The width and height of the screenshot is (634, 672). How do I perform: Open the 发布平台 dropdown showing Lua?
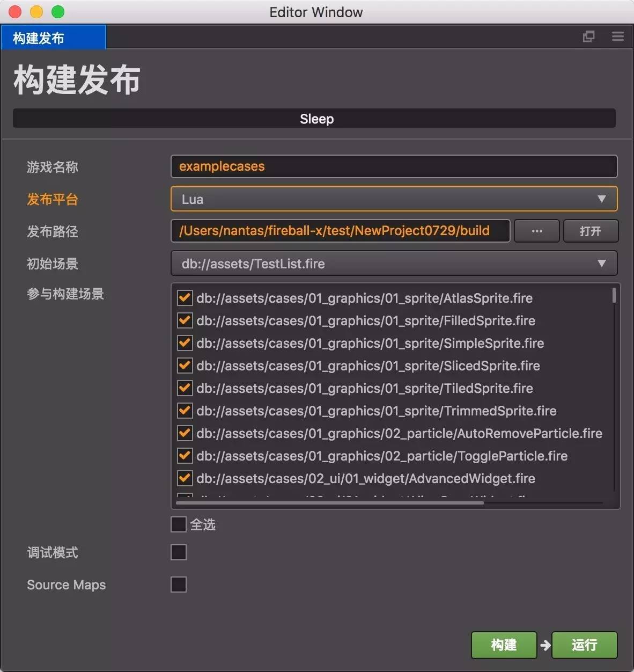click(x=394, y=199)
